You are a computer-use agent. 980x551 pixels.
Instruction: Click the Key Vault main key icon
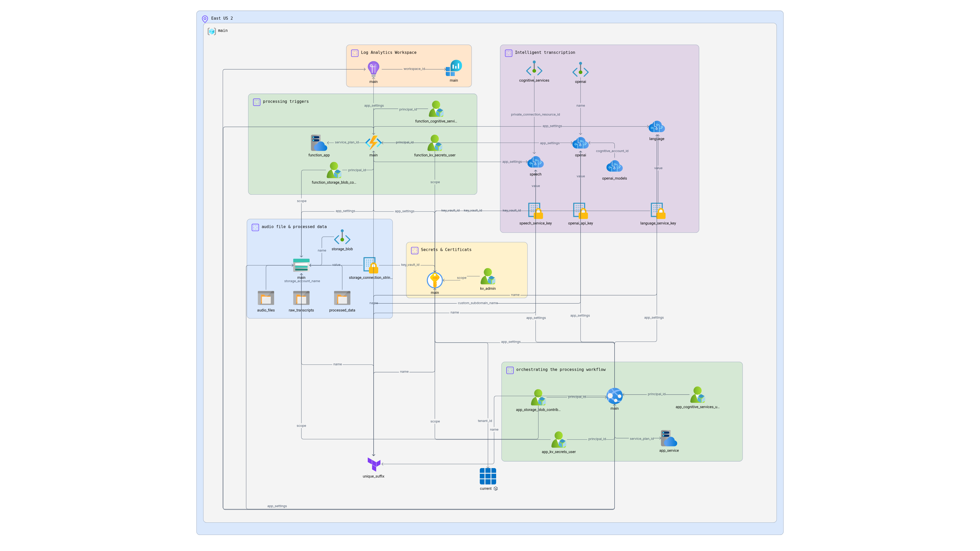(x=434, y=281)
